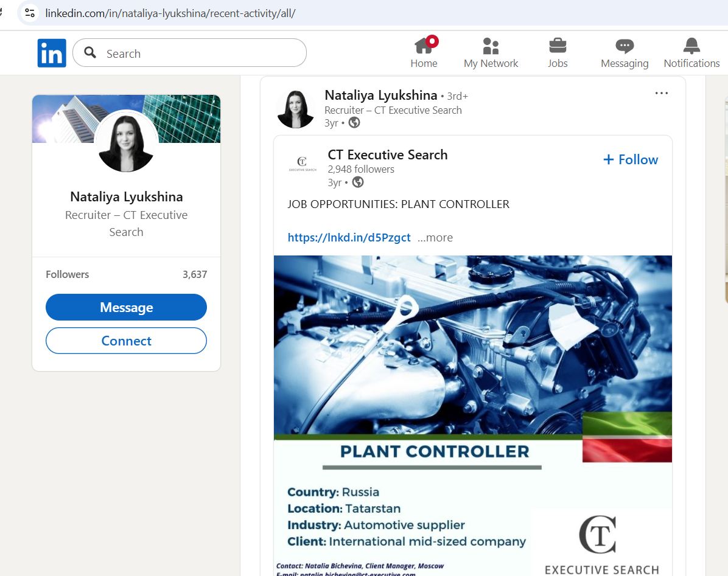Click the Message button
The width and height of the screenshot is (728, 576).
126,307
